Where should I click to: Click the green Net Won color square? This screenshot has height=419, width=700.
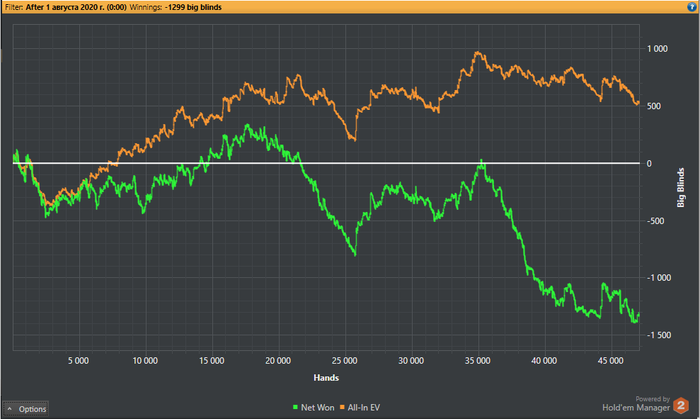coord(295,407)
